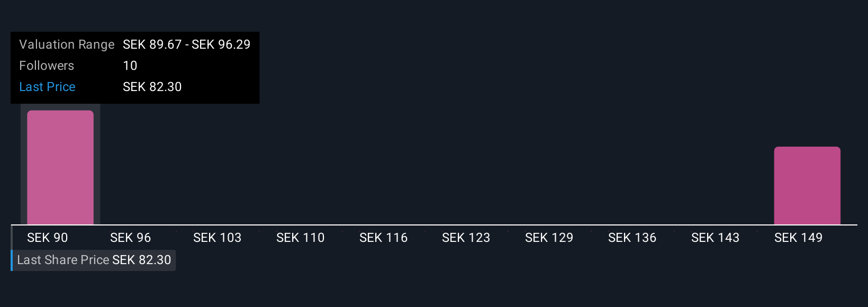Click the SEK 103 axis label
868x307 pixels.
217,238
